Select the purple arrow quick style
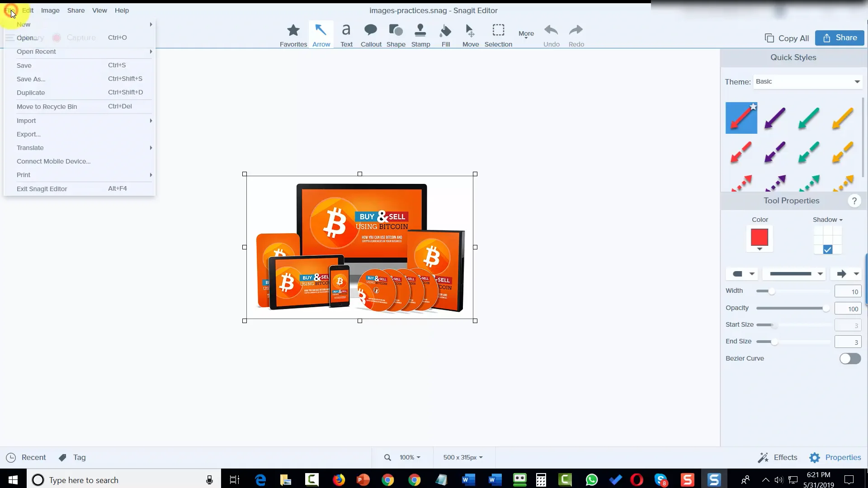This screenshot has width=868, height=488. pyautogui.click(x=775, y=118)
